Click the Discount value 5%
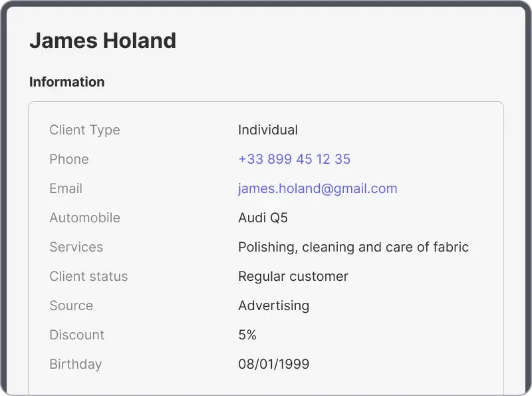The height and width of the screenshot is (396, 532). tap(247, 335)
